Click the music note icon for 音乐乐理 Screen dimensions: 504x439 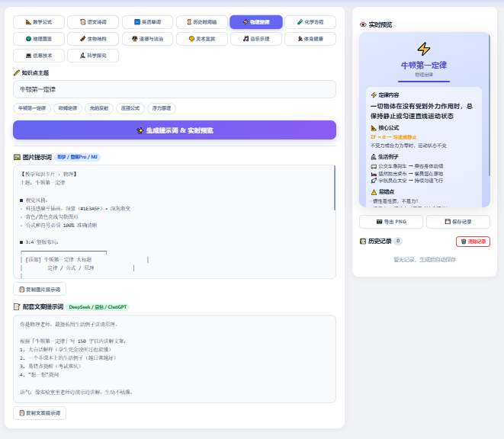pos(246,39)
